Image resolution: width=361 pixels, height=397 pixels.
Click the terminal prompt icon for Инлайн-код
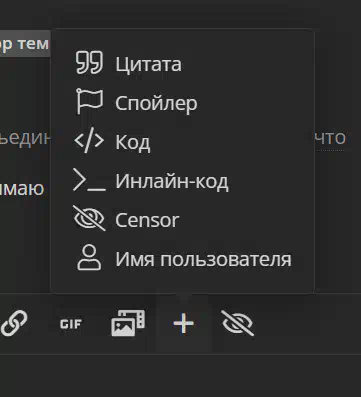(x=89, y=180)
